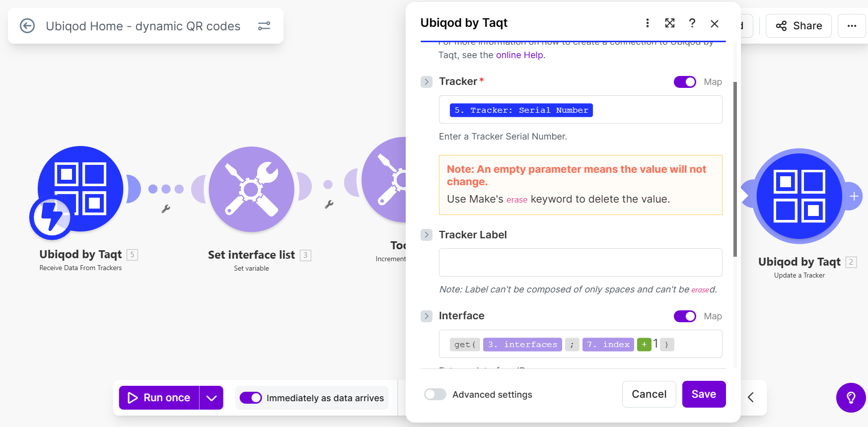The image size is (868, 427).
Task: Select the Set interface list module
Action: [251, 189]
